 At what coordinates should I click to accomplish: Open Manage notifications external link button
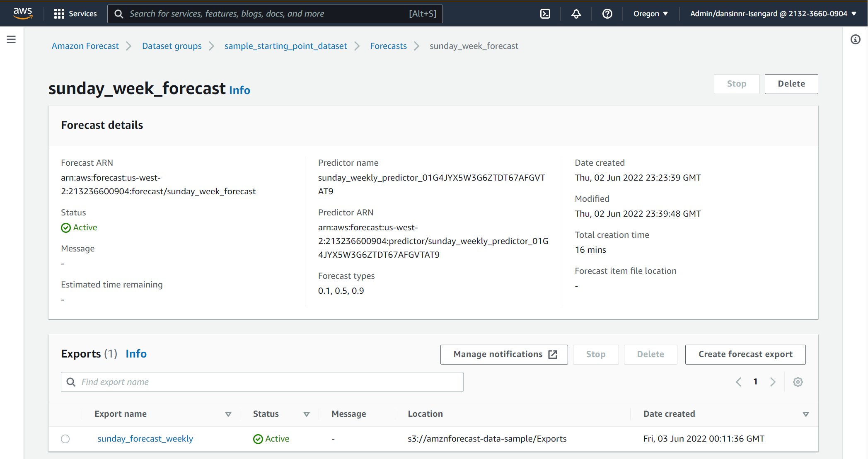pyautogui.click(x=504, y=355)
